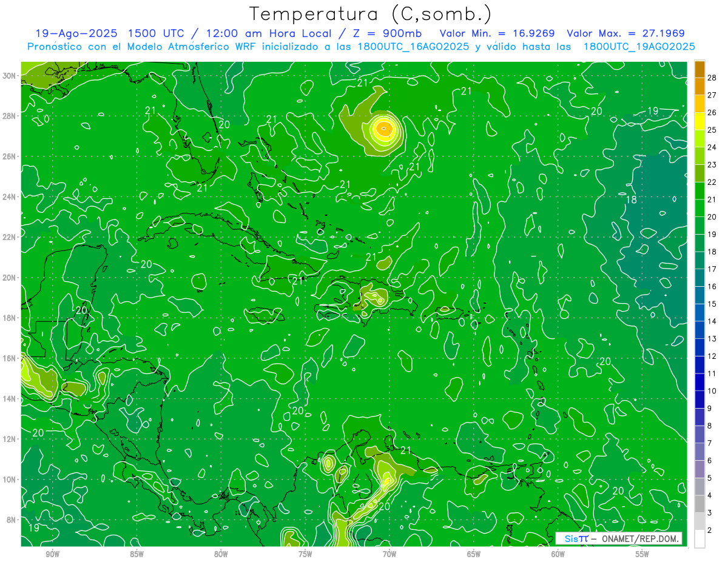
Task: Click the 65W longitude axis label
Action: pyautogui.click(x=474, y=554)
